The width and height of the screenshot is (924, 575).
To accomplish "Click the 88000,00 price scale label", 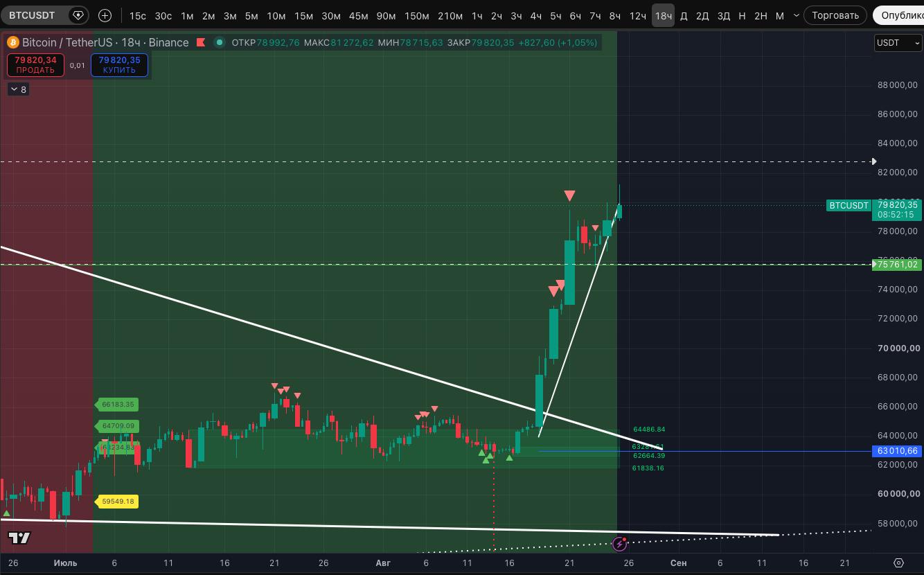I will [x=897, y=85].
